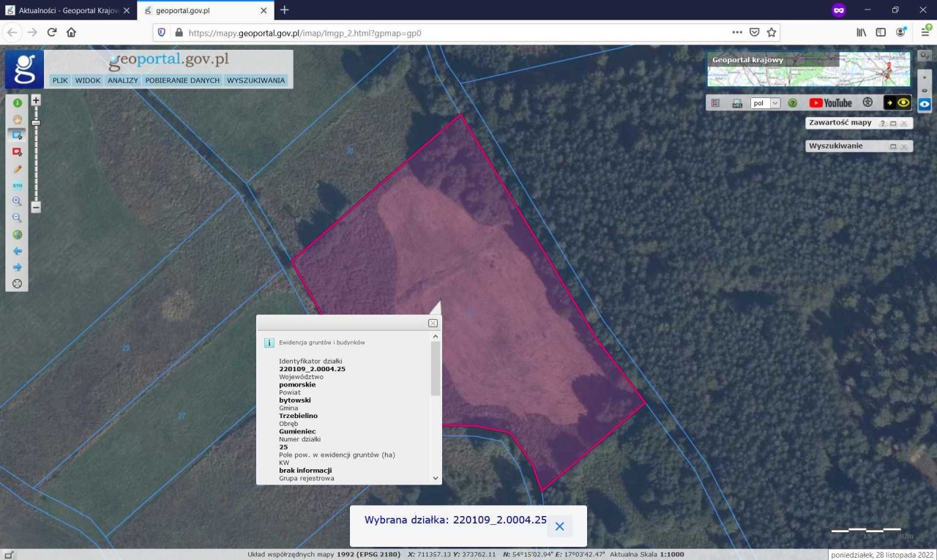937x560 pixels.
Task: Show full map extent with globe icon
Action: click(x=18, y=235)
